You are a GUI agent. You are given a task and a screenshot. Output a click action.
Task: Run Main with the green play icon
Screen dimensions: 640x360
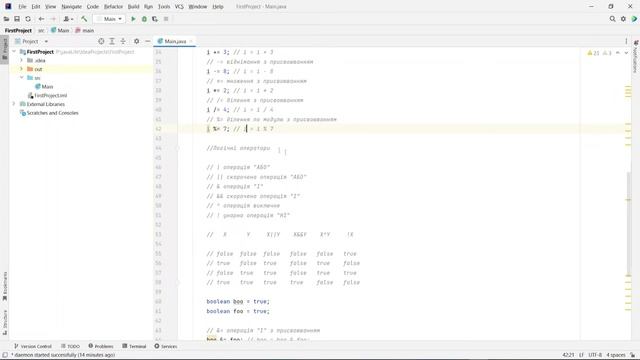coord(133,19)
